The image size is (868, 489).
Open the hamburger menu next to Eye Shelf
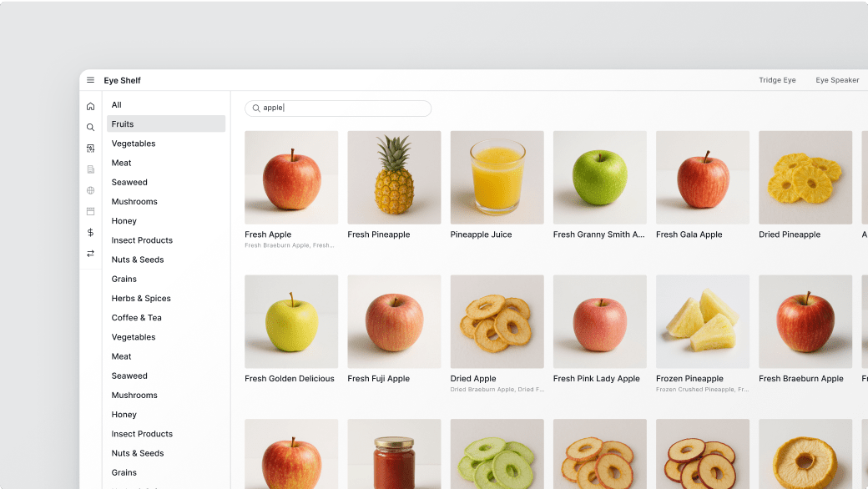90,80
